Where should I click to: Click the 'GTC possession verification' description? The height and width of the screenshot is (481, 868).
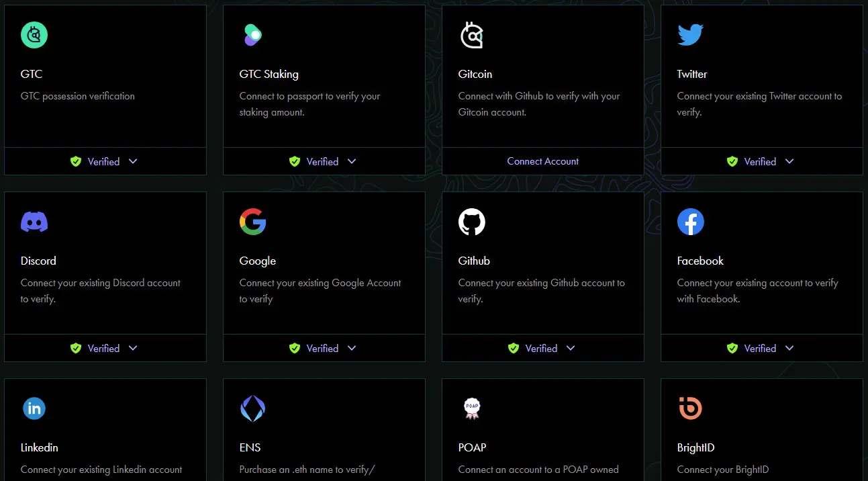pos(78,96)
